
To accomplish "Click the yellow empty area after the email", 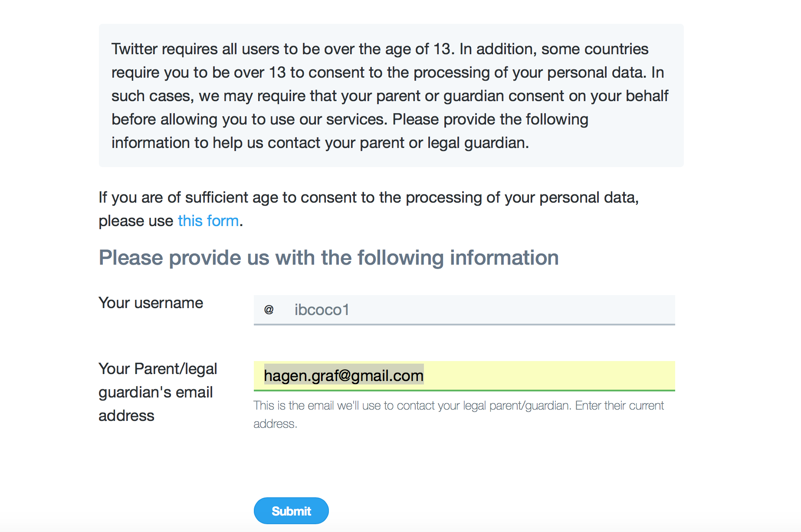I will 549,375.
